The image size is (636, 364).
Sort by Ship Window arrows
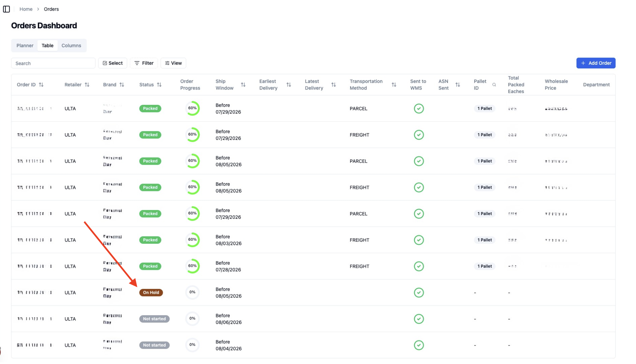click(243, 85)
